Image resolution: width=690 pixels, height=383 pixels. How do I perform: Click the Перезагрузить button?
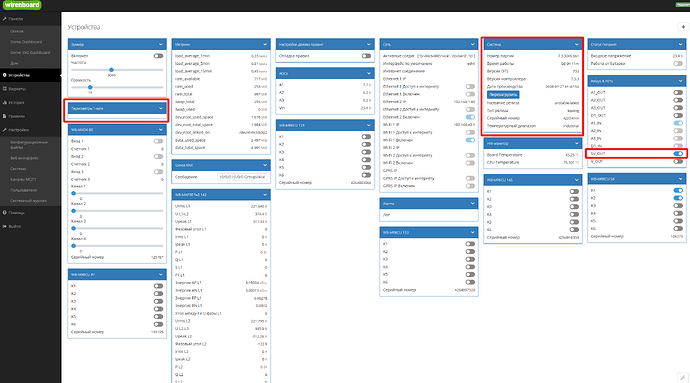[503, 95]
